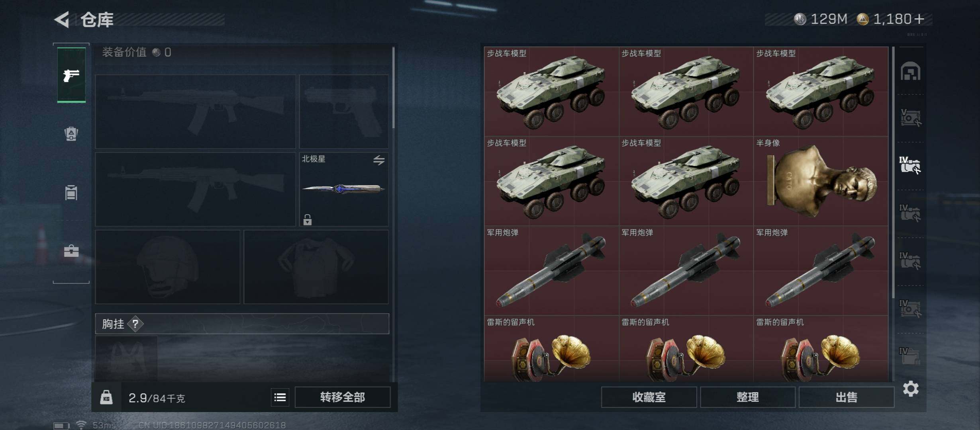Select the main warehouse storage icon
This screenshot has height=430, width=980.
pyautogui.click(x=911, y=71)
